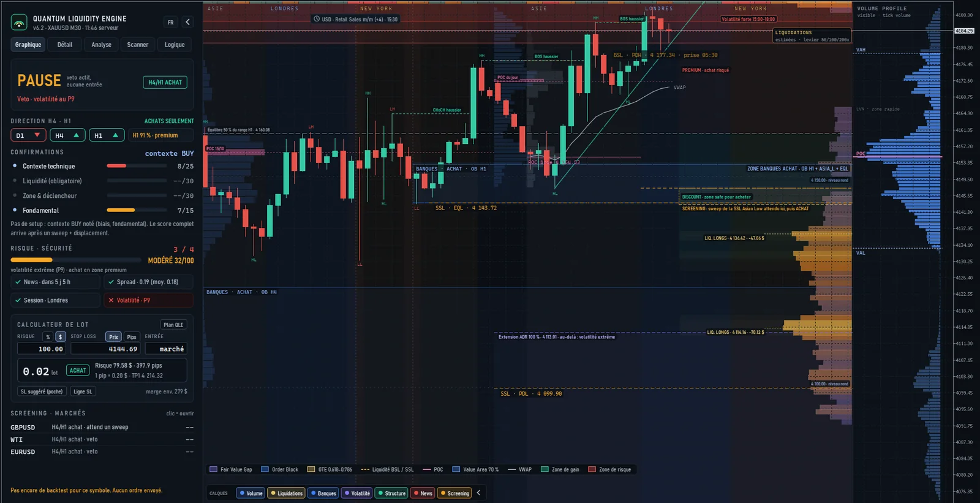Viewport: 980px width, 503px height.
Task: Click the entrée marché field
Action: tap(166, 349)
